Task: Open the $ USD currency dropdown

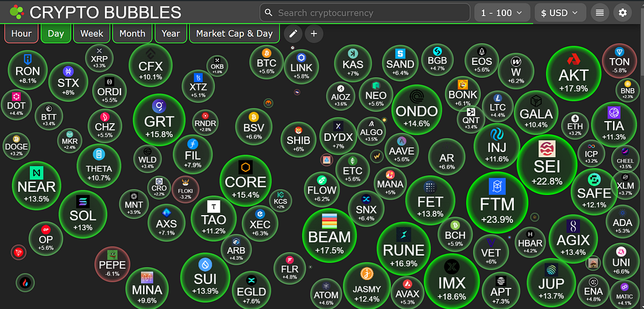Action: point(561,13)
